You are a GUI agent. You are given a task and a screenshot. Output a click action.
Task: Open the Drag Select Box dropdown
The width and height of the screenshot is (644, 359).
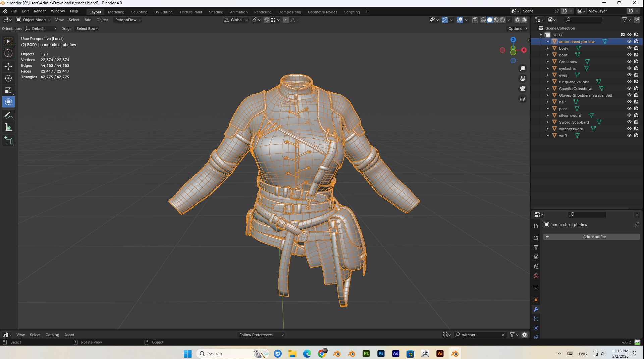pyautogui.click(x=87, y=29)
